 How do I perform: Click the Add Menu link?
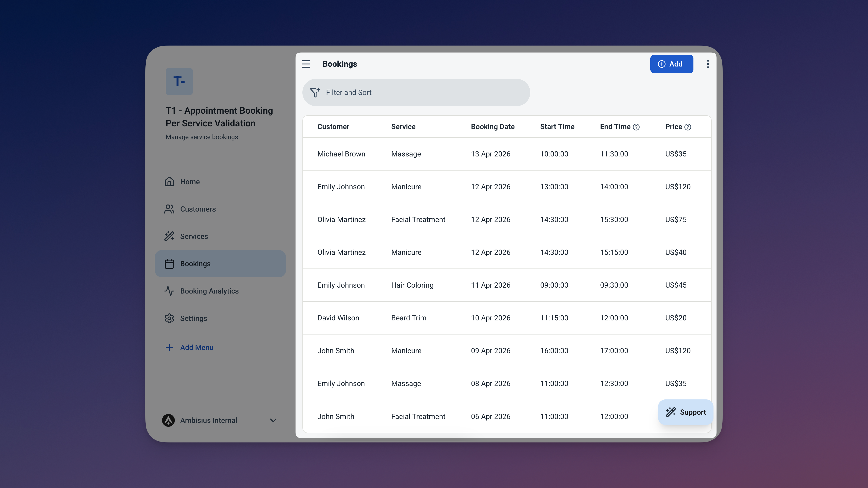tap(196, 347)
